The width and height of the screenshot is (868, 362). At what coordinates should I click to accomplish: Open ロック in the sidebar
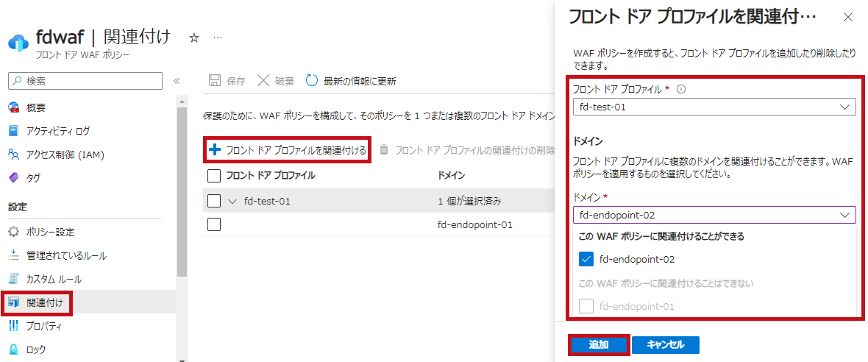pyautogui.click(x=36, y=349)
